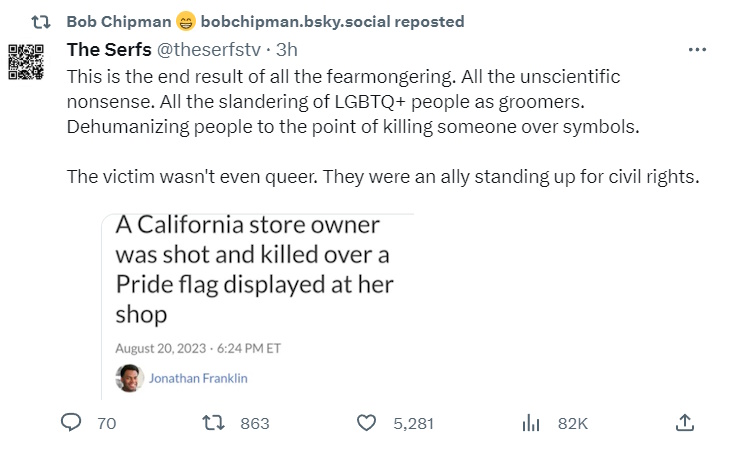Click the 82K views count
The width and height of the screenshot is (729, 455).
[573, 423]
